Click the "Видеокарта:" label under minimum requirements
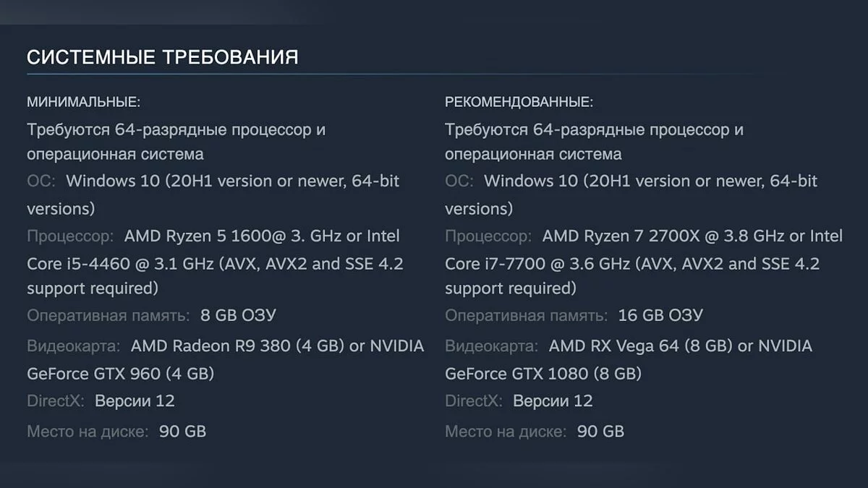This screenshot has width=868, height=488. click(x=73, y=346)
